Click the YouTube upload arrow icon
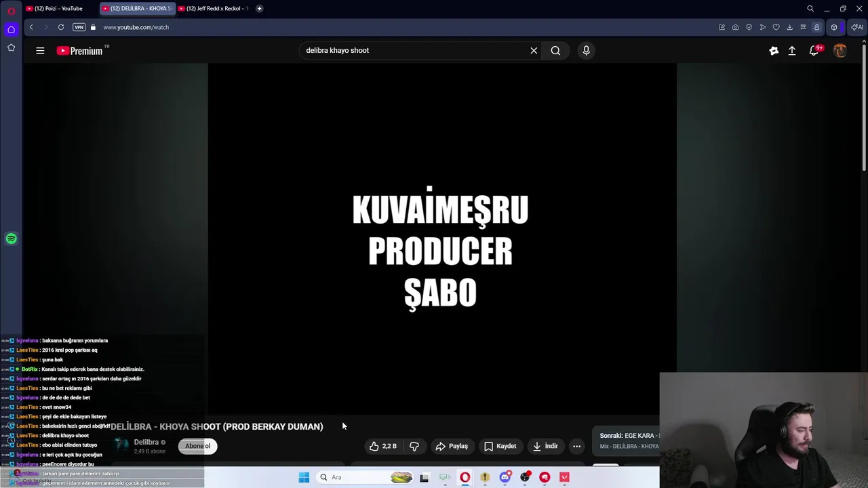Screen dimensions: 868x488 [x=791, y=50]
